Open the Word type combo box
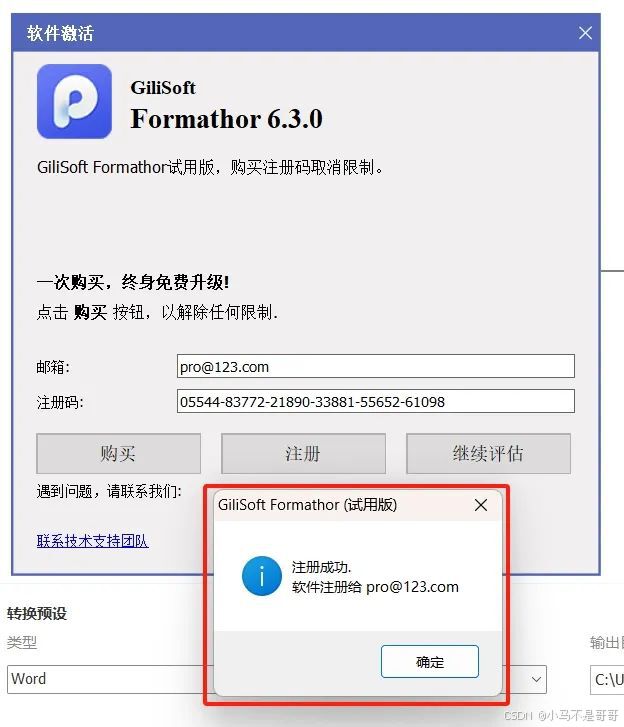The height and width of the screenshot is (727, 624). [277, 679]
